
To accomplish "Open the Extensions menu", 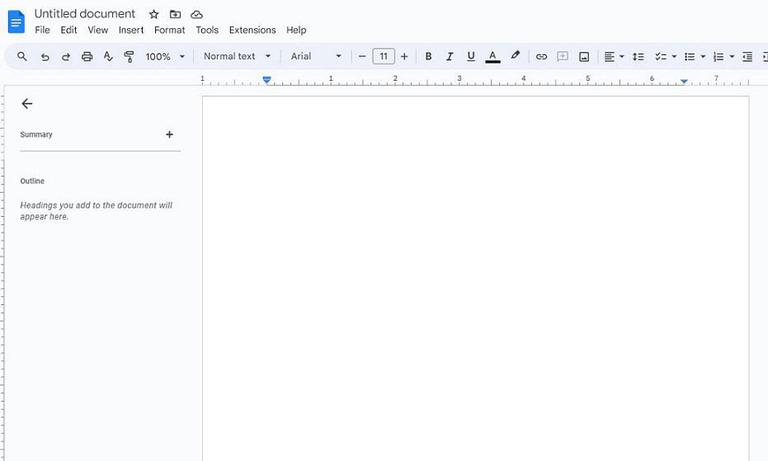I will 252,30.
